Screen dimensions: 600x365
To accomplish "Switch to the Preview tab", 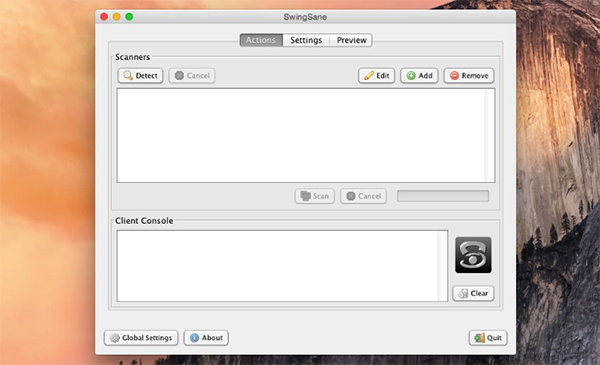I will 351,40.
